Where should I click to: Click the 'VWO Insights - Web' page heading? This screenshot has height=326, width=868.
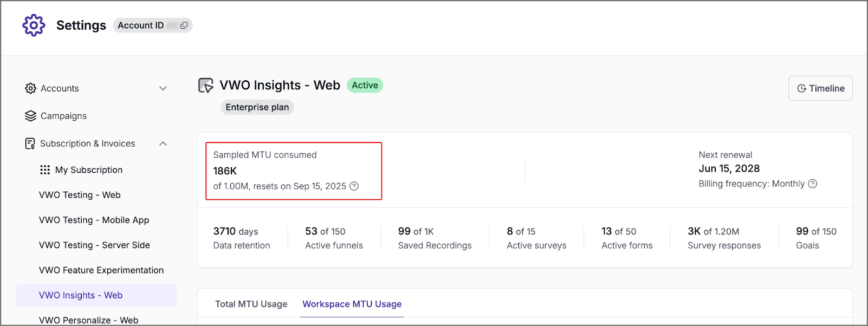[x=280, y=85]
